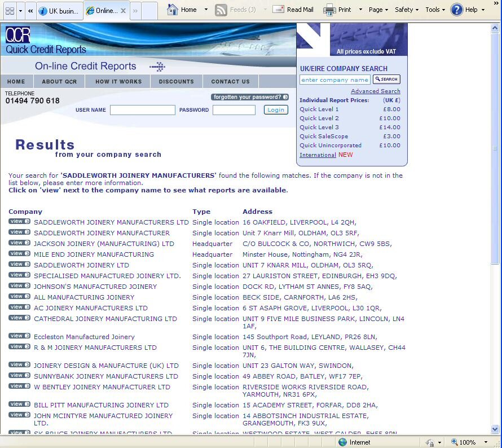The image size is (502, 448).
Task: Open the Quick Tabs grid icon
Action: [10, 11]
